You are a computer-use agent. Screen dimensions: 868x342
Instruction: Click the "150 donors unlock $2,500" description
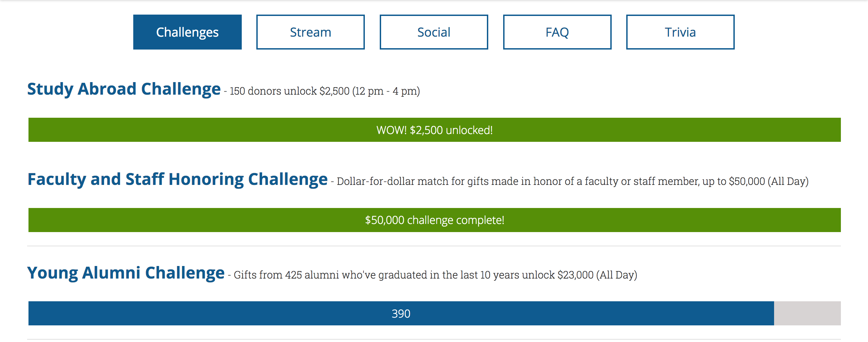pos(289,91)
